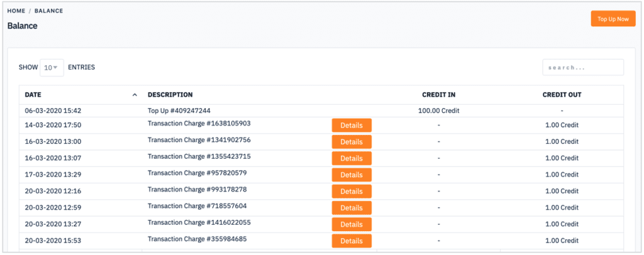Select date 20-03-2020 12:59

click(53, 207)
